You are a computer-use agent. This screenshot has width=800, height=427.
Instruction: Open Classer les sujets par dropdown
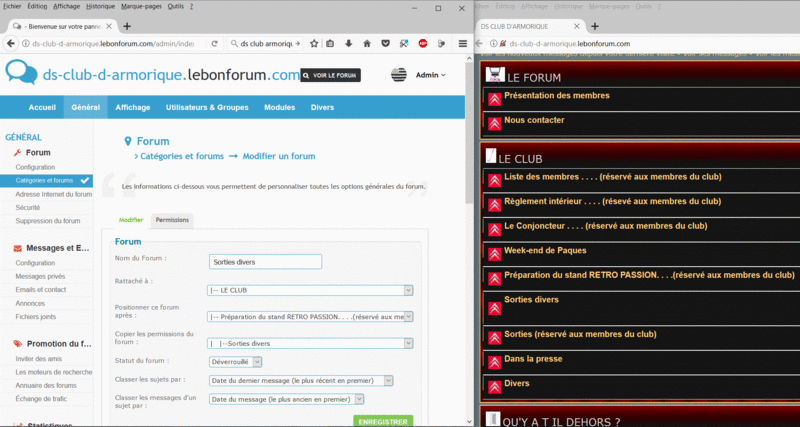(301, 381)
